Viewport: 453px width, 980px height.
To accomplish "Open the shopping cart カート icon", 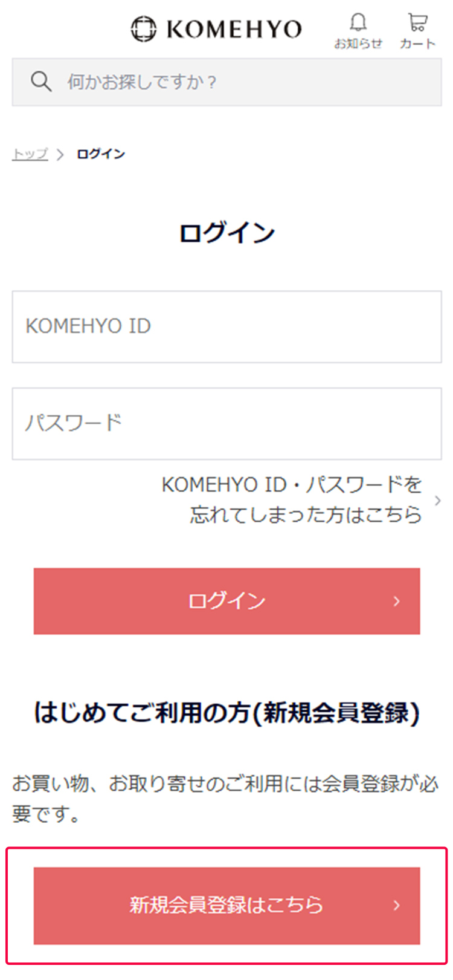I will 417,22.
